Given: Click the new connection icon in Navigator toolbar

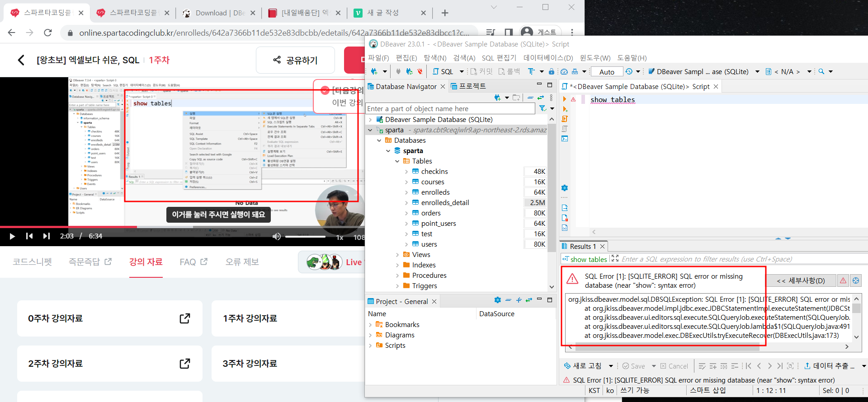Looking at the screenshot, I should tap(497, 98).
